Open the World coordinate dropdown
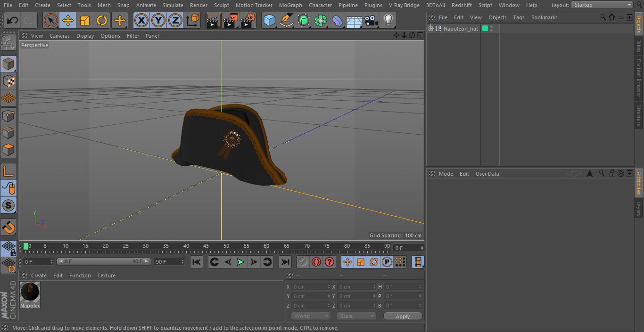Viewport: 644px width, 332px height. (x=310, y=316)
